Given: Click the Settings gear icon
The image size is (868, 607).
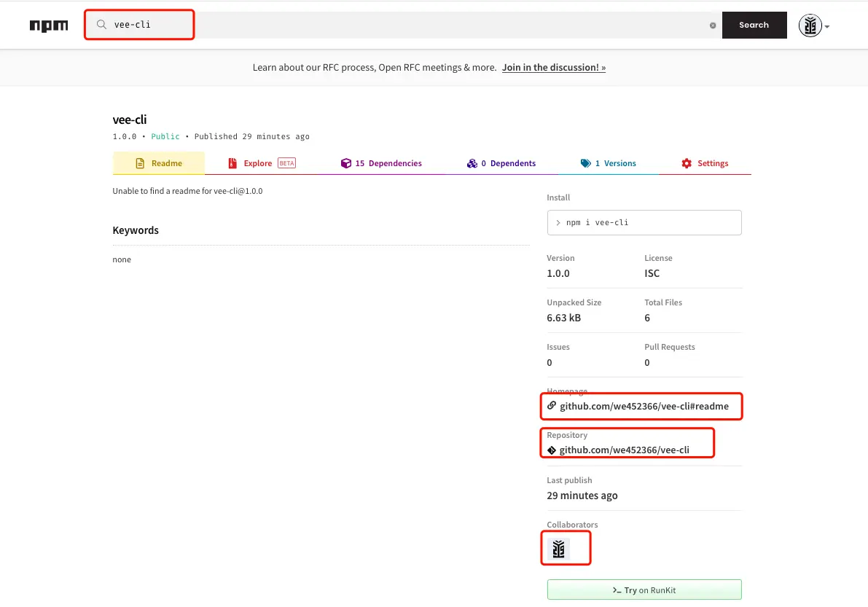Looking at the screenshot, I should pyautogui.click(x=687, y=163).
